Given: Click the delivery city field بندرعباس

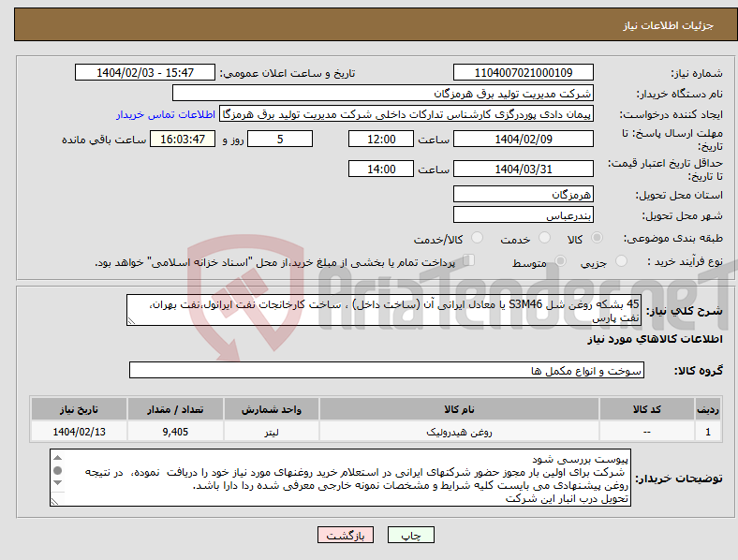Looking at the screenshot, I should point(523,214).
